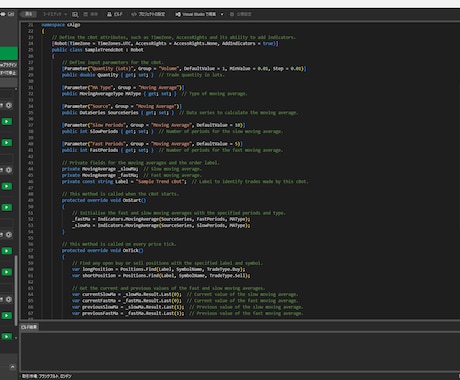Save the code with the save button
The width and height of the screenshot is (460, 380).
coord(91,14)
